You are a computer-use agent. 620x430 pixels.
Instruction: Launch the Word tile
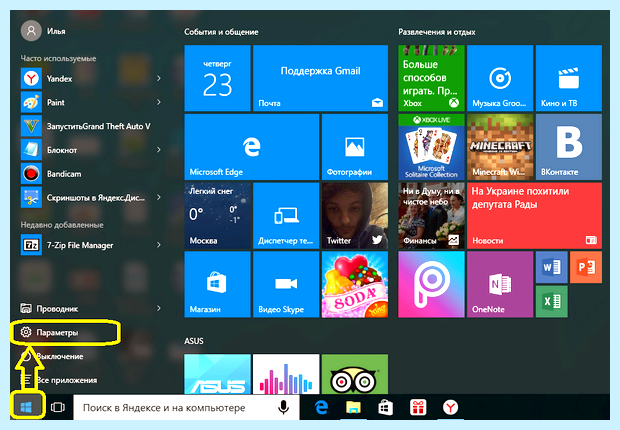(552, 267)
